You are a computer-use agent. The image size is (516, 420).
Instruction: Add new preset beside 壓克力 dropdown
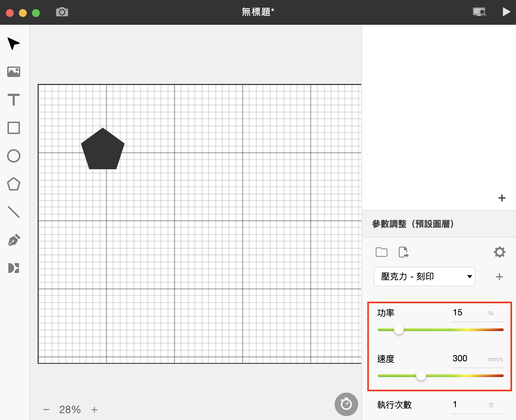[x=499, y=277]
